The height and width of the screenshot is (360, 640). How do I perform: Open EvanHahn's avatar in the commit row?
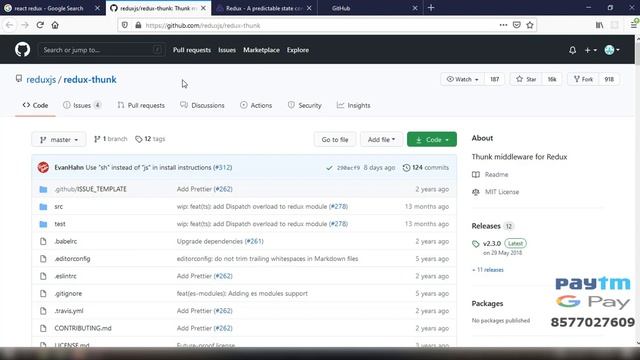43,167
